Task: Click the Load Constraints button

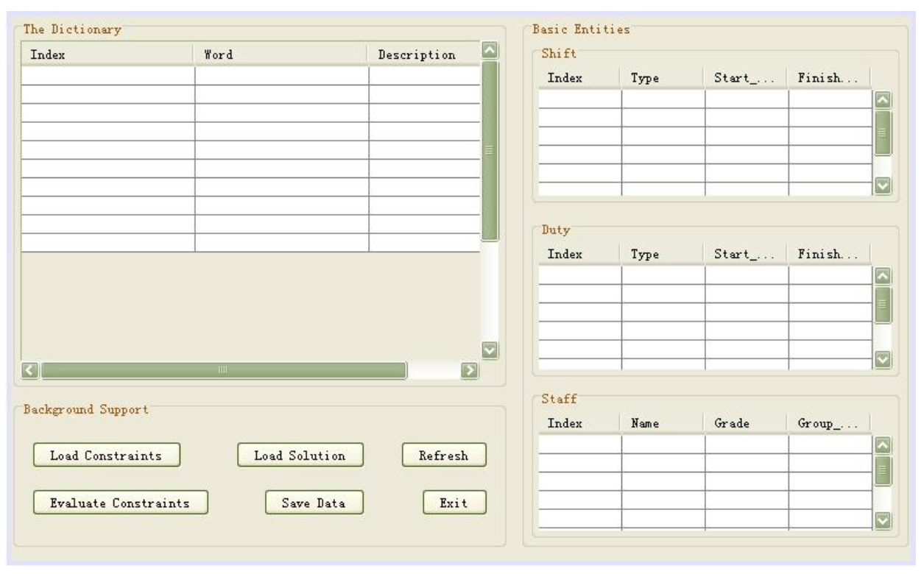Action: (106, 456)
